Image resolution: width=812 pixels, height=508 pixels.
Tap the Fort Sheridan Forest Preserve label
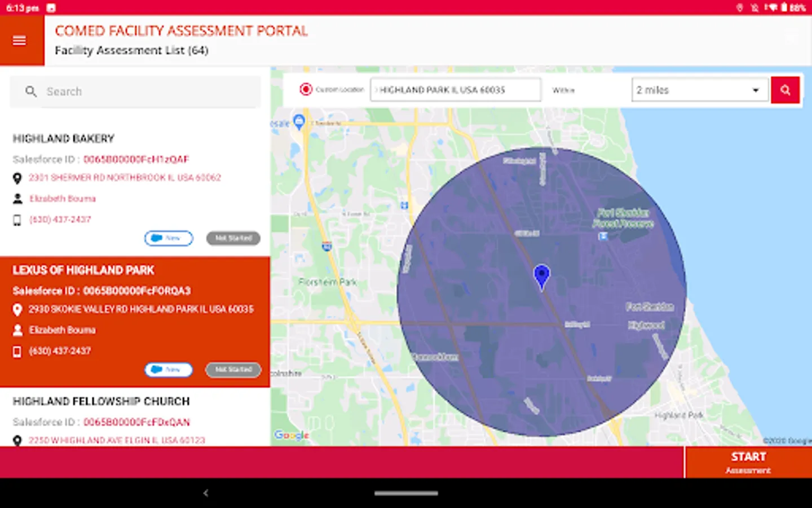click(623, 218)
